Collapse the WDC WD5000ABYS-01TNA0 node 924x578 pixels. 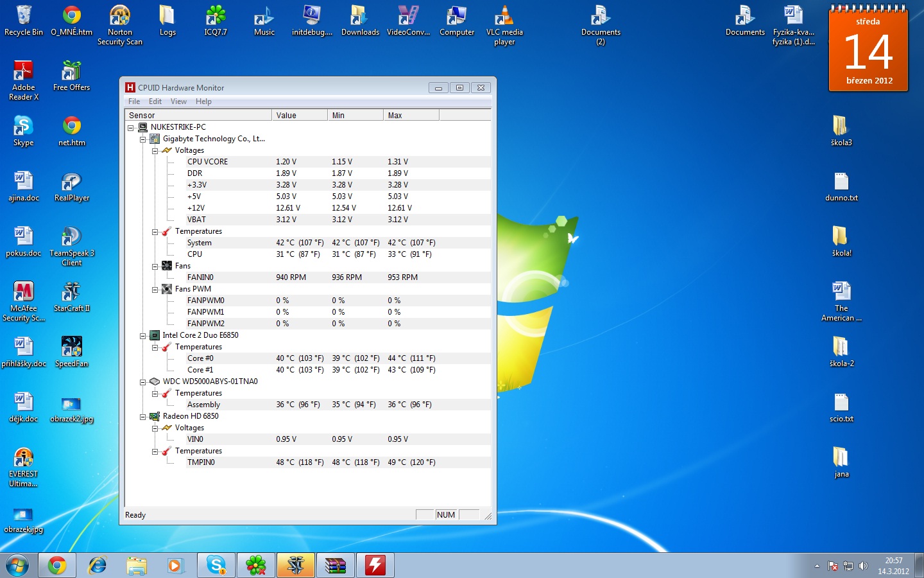pyautogui.click(x=142, y=381)
